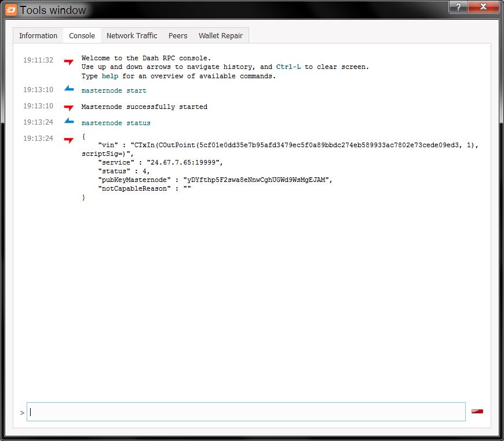Viewport: 504px width, 441px height.
Task: Click 'masternode status' command text
Action: 116,123
